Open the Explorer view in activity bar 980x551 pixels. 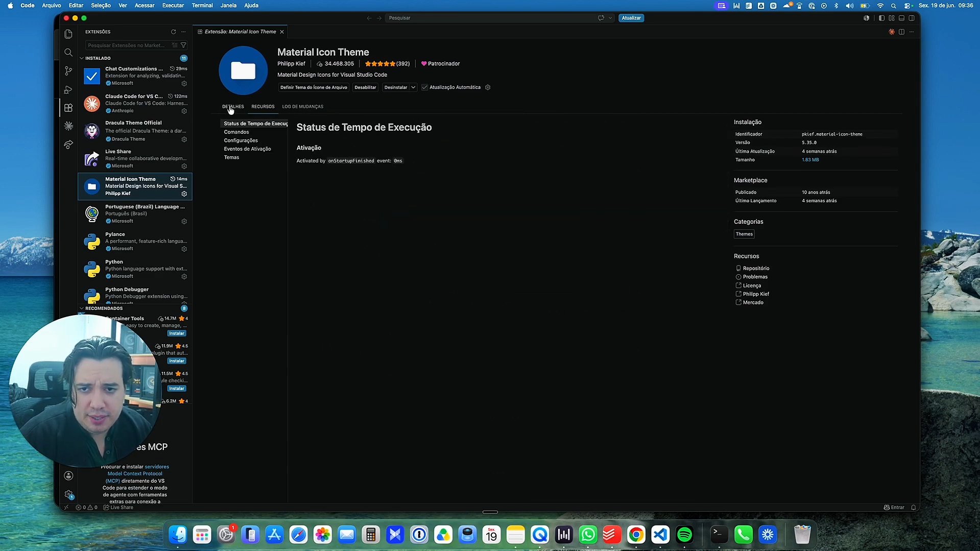pyautogui.click(x=68, y=34)
